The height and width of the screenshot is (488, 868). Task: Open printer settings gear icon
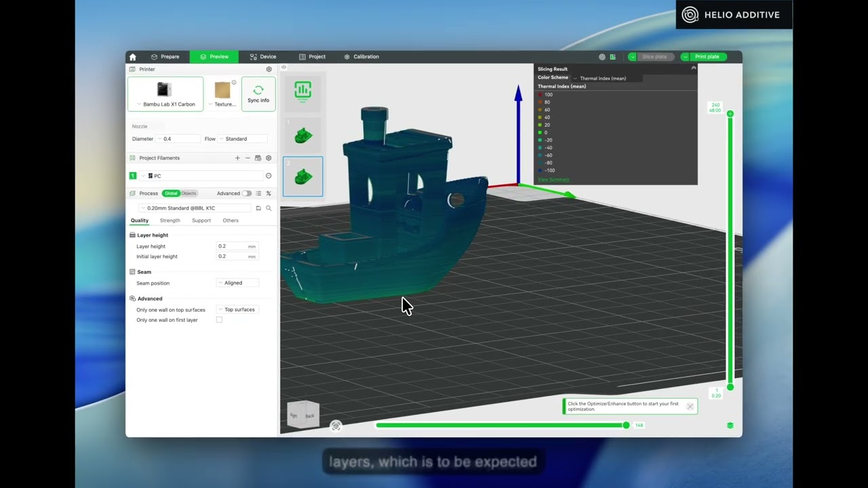pyautogui.click(x=269, y=69)
